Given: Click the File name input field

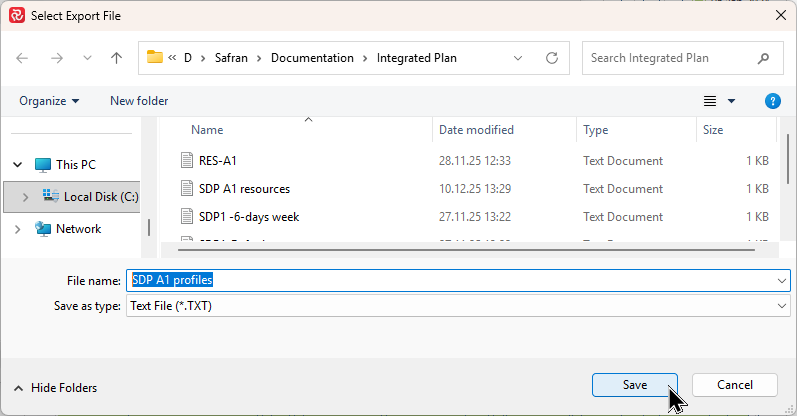Looking at the screenshot, I should 450,281.
